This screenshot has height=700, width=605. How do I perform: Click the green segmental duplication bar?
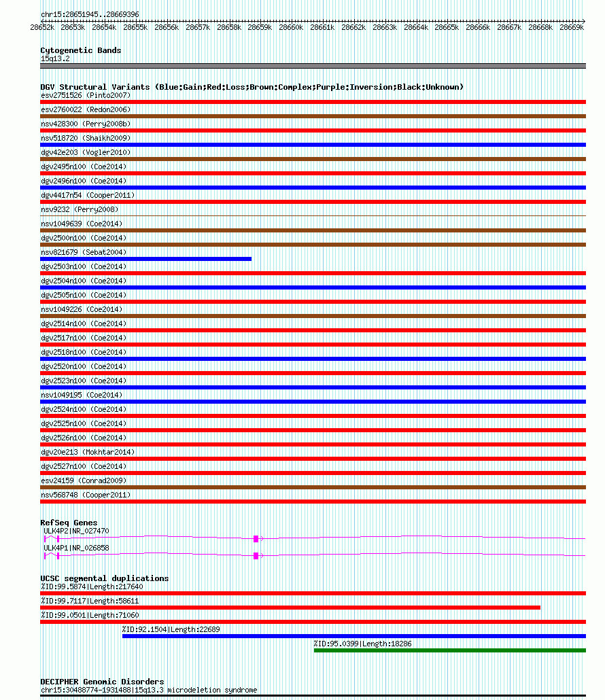tap(449, 650)
